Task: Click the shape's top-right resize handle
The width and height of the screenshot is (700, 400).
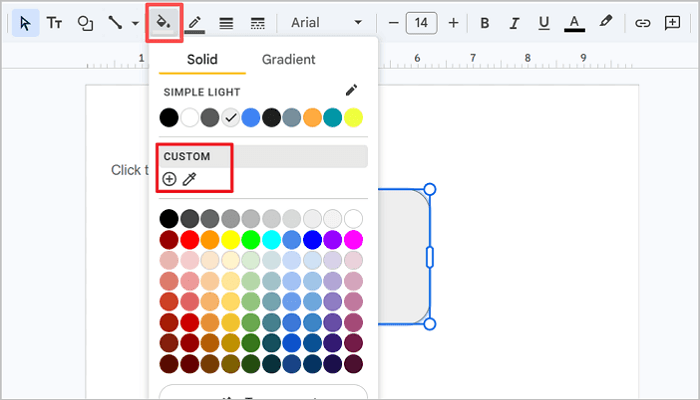Action: (429, 189)
